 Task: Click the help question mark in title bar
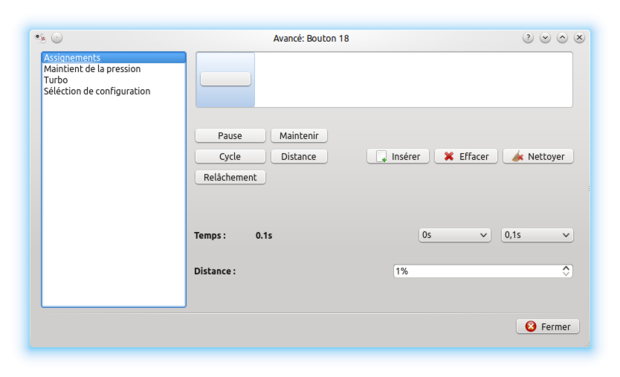pos(528,38)
